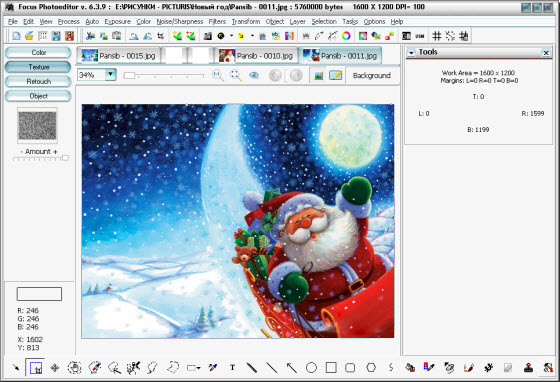
Task: Click the greyed-out previous navigation arrow
Action: (275, 75)
